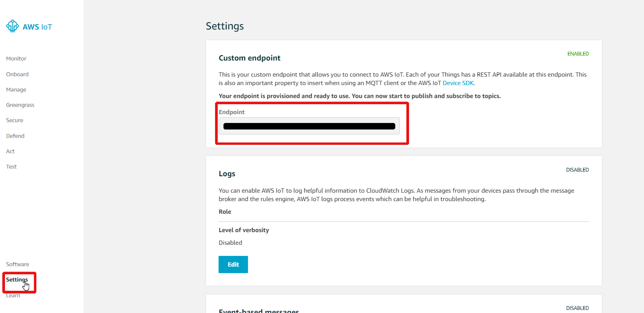Click the Endpoint input field
The height and width of the screenshot is (313, 644).
[309, 126]
